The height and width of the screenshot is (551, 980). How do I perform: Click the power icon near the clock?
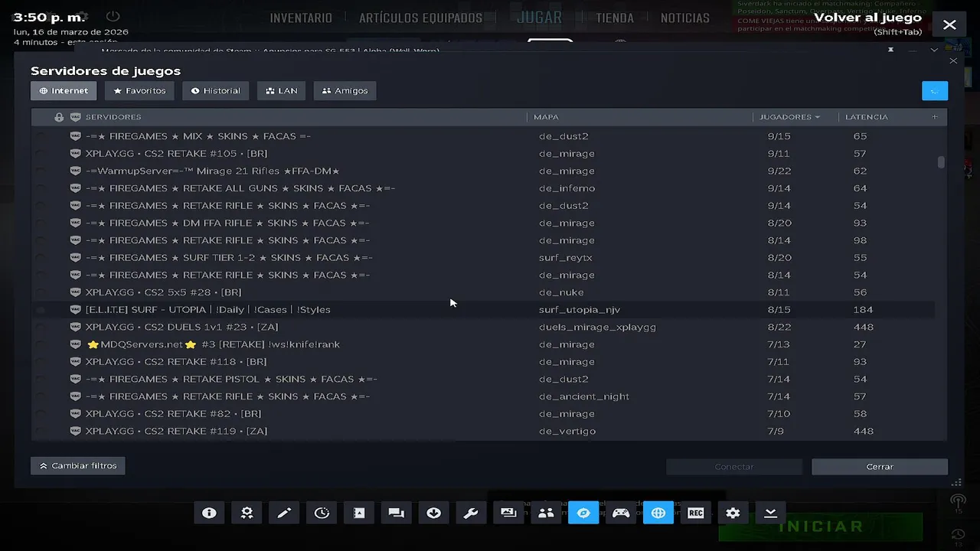[113, 16]
